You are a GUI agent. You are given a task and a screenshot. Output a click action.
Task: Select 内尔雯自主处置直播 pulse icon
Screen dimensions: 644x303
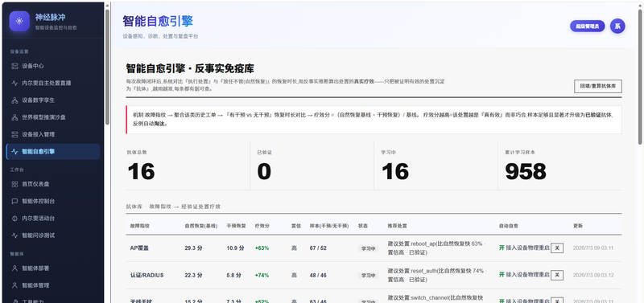click(x=14, y=84)
